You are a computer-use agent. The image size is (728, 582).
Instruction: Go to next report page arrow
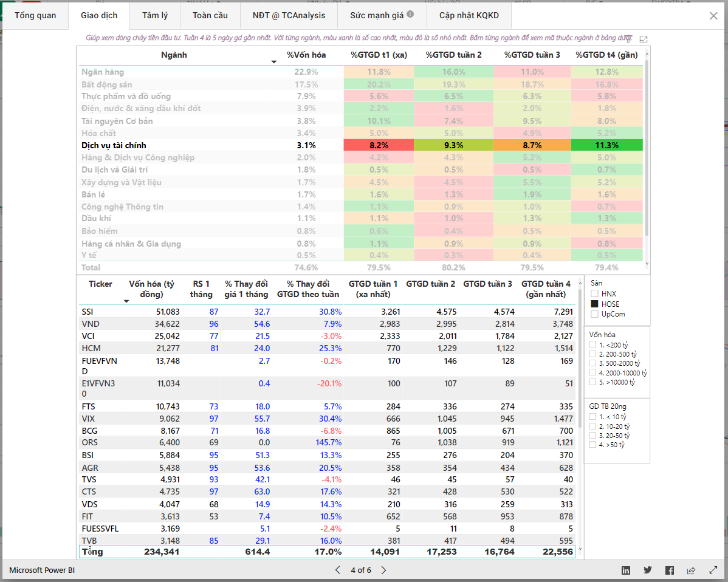coord(383,570)
